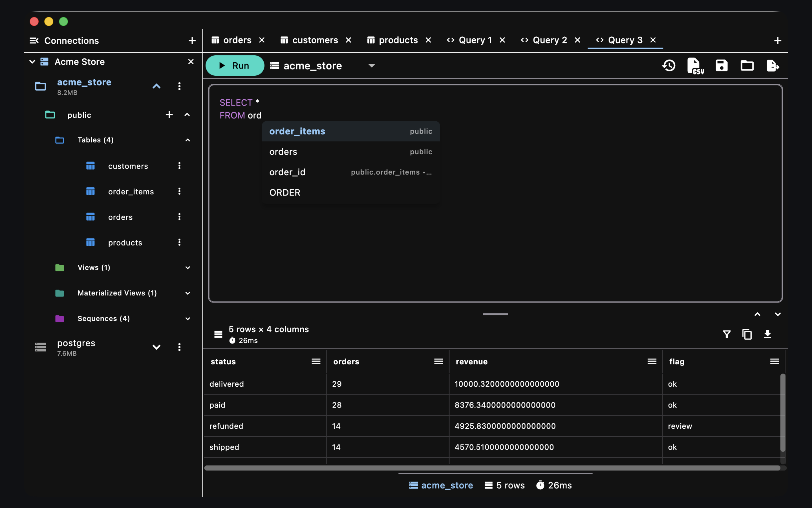Image resolution: width=812 pixels, height=508 pixels.
Task: Collapse the Connections sidebar icon
Action: pos(34,41)
